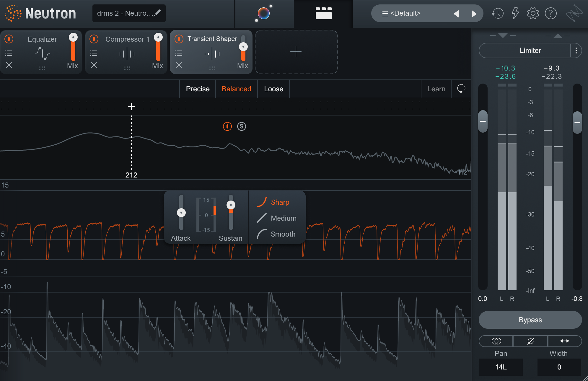588x381 pixels.
Task: Click the Equalizer Mix slider handle
Action: pyautogui.click(x=73, y=37)
